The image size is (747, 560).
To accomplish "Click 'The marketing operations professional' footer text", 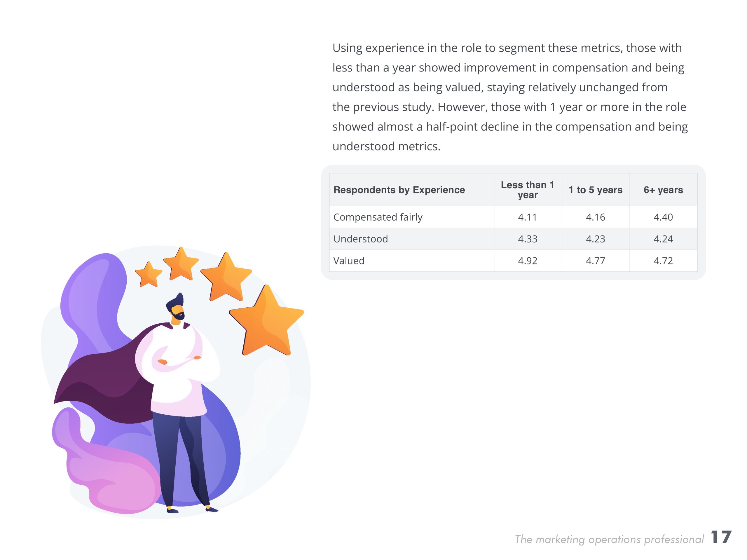I will coord(609,539).
